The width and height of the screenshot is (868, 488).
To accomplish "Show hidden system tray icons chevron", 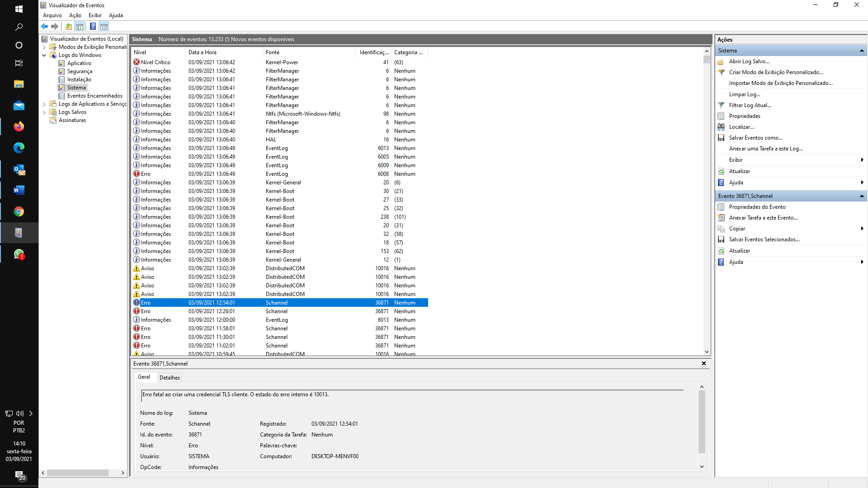I will point(31,413).
